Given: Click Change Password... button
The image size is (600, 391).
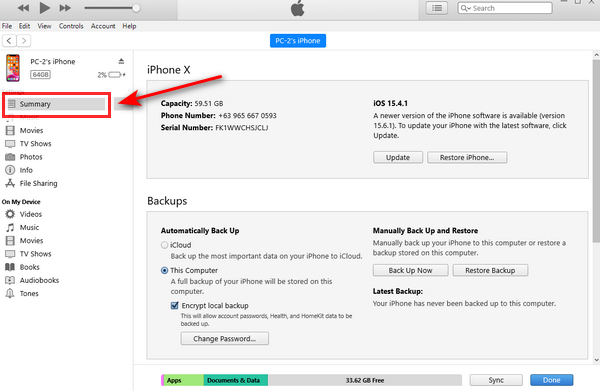Looking at the screenshot, I should (x=225, y=339).
